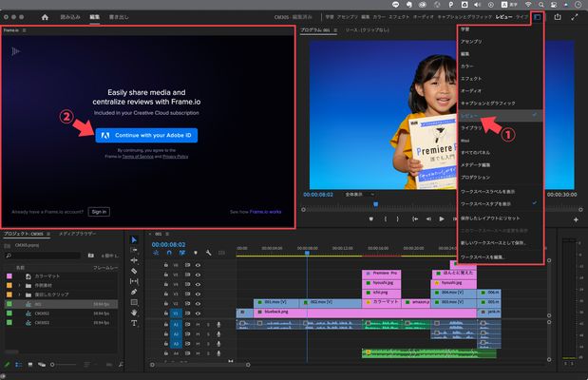
Task: Open the Workspaces menu icon
Action: tap(538, 17)
